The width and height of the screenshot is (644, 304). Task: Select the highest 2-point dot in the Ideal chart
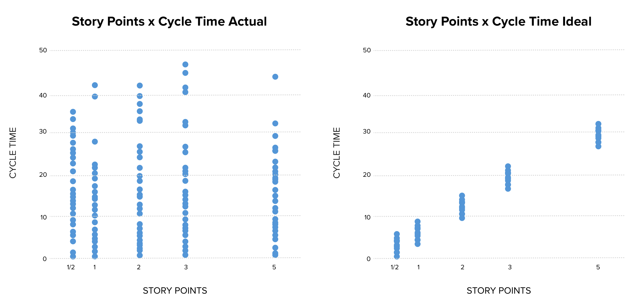[462, 196]
